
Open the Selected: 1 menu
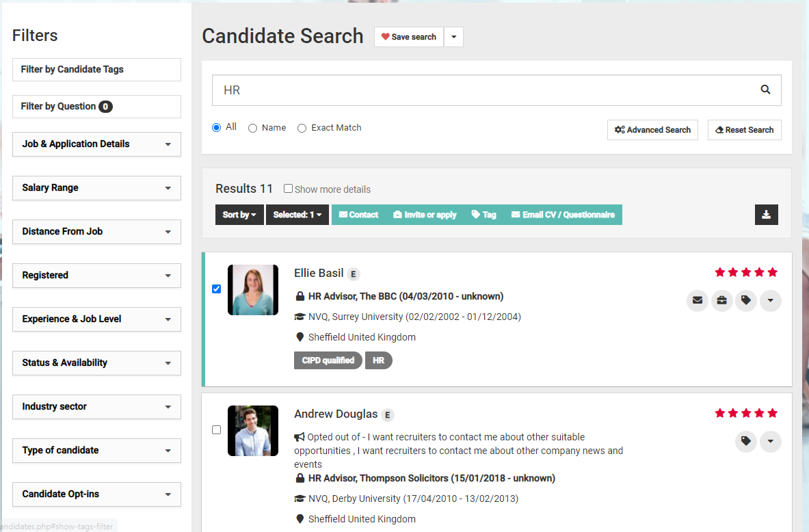[x=297, y=215]
